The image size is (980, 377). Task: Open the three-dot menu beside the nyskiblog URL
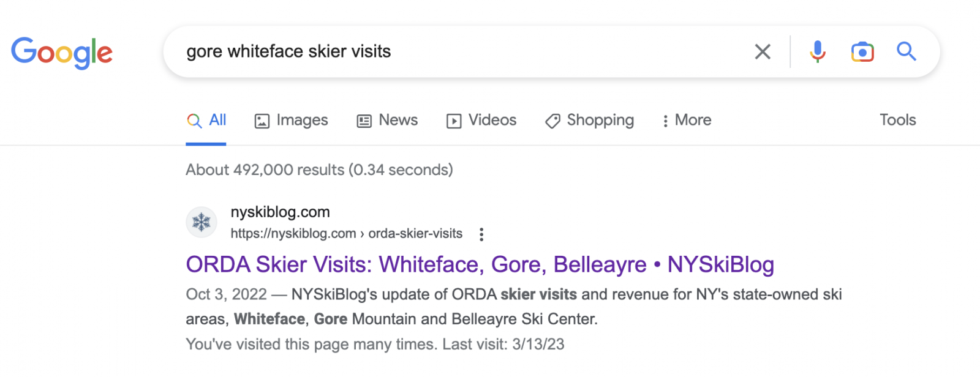pyautogui.click(x=481, y=234)
